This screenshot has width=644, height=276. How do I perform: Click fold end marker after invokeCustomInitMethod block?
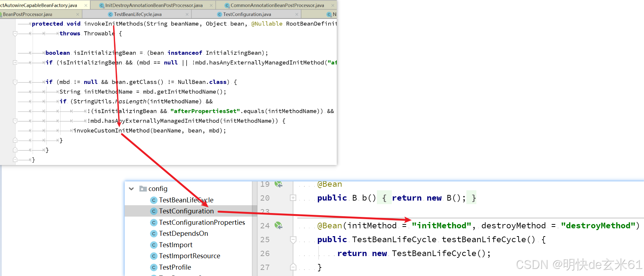pos(15,140)
